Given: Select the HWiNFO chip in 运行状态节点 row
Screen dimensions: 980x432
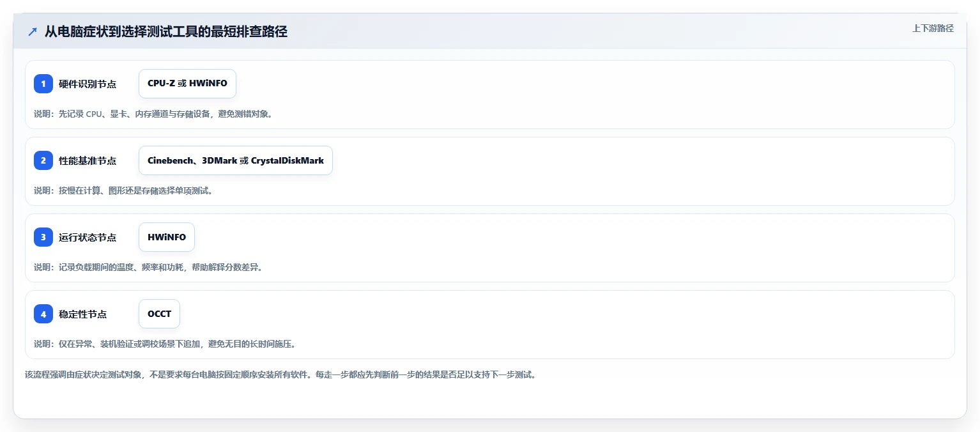Looking at the screenshot, I should (167, 237).
